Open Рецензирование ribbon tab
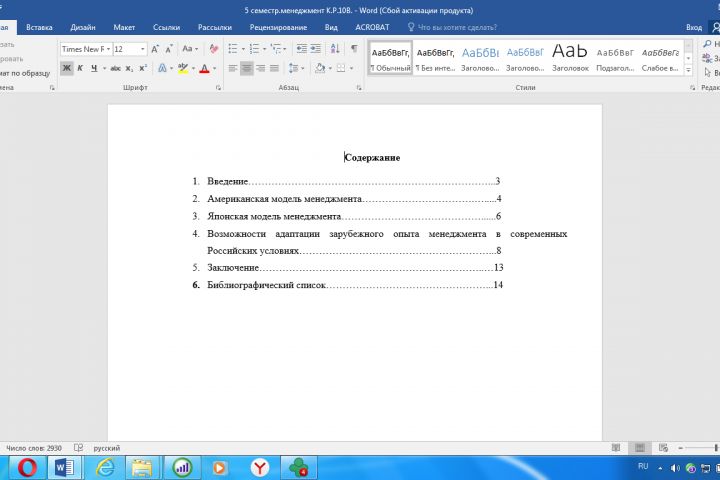 click(278, 27)
